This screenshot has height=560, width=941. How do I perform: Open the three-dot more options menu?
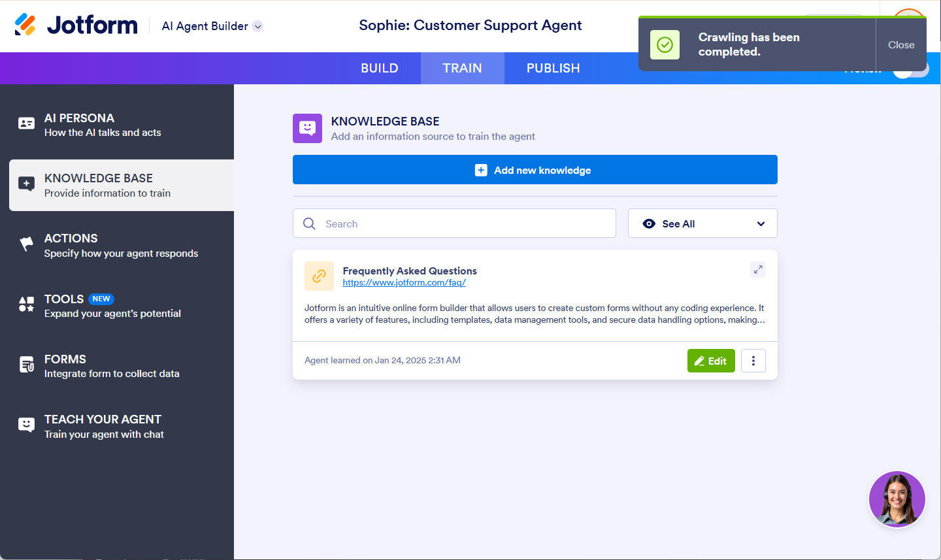pyautogui.click(x=753, y=361)
